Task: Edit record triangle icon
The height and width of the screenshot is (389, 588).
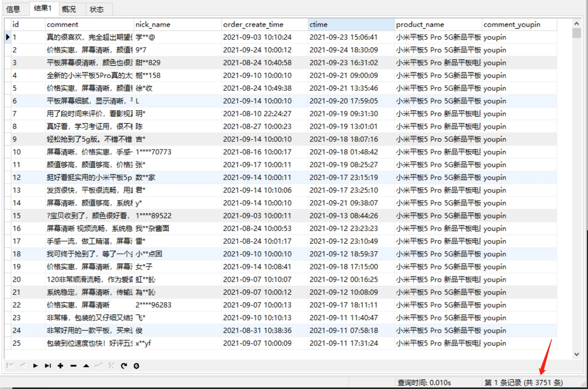Action: coord(86,365)
